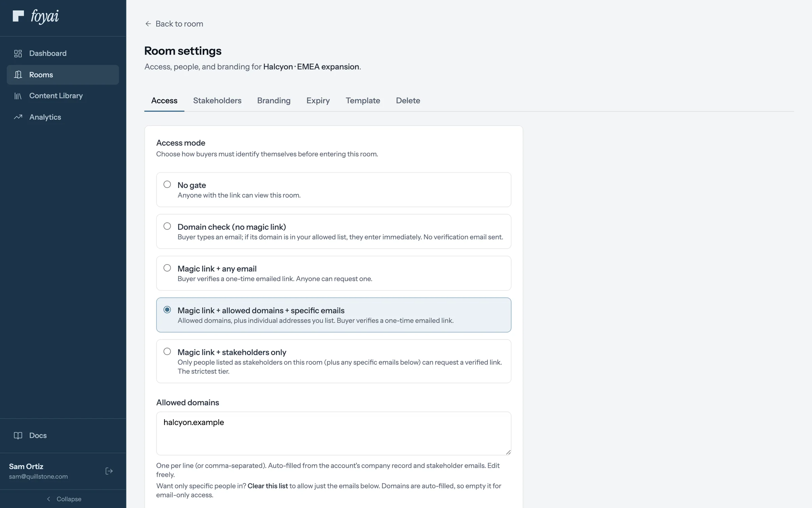Click the Rooms door icon
Screen dimensions: 812x508
[x=18, y=75]
